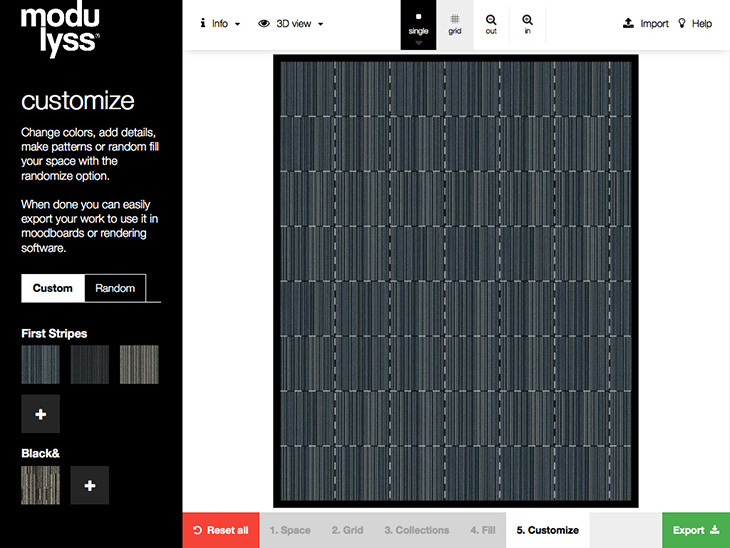Switch to single tile view
This screenshot has width=730, height=548.
[418, 23]
